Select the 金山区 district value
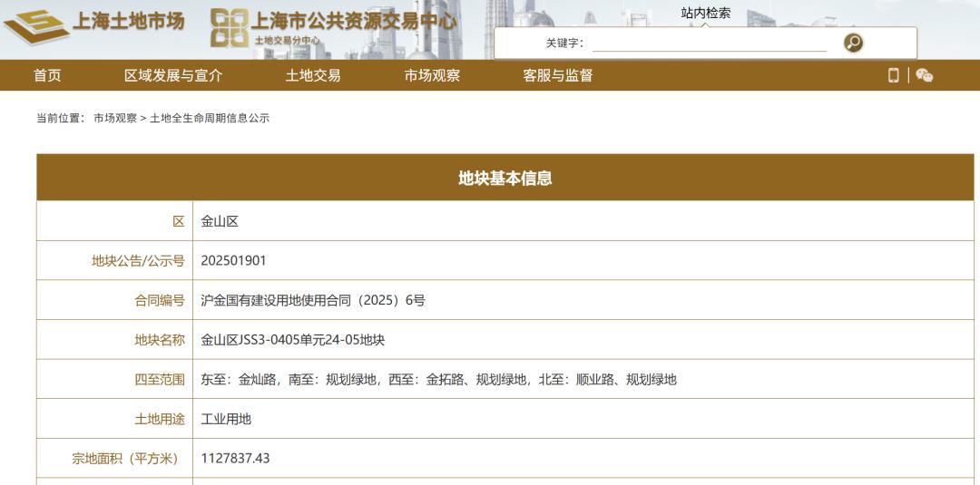 (x=220, y=221)
